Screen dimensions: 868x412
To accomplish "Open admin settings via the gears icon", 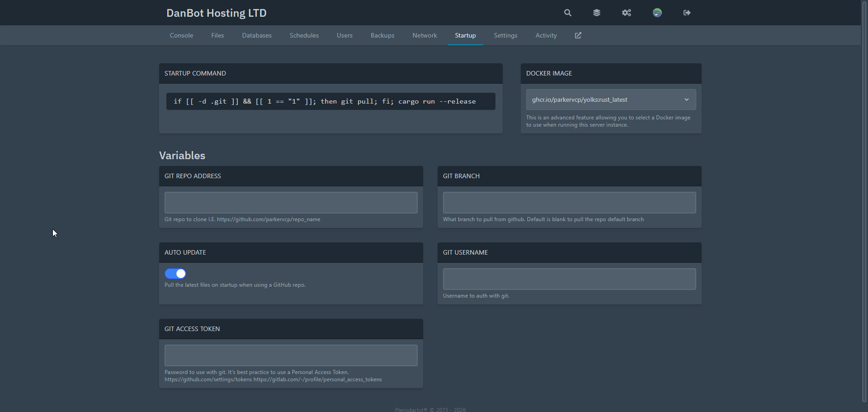I will click(626, 13).
